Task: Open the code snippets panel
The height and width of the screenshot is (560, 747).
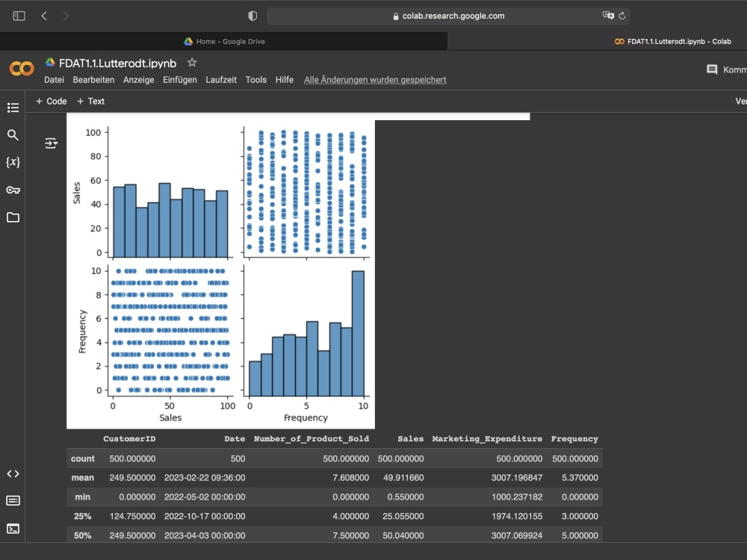Action: (x=13, y=474)
